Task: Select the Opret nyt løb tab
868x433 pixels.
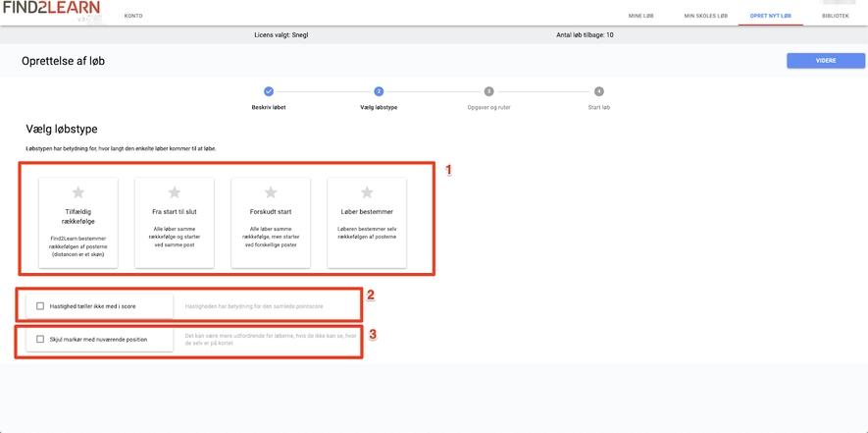Action: click(770, 16)
